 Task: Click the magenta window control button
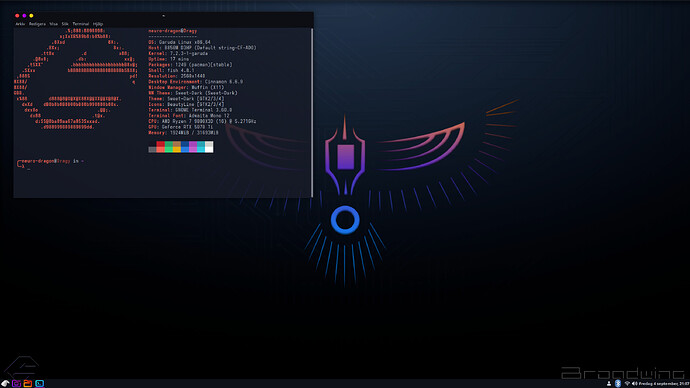point(24,16)
